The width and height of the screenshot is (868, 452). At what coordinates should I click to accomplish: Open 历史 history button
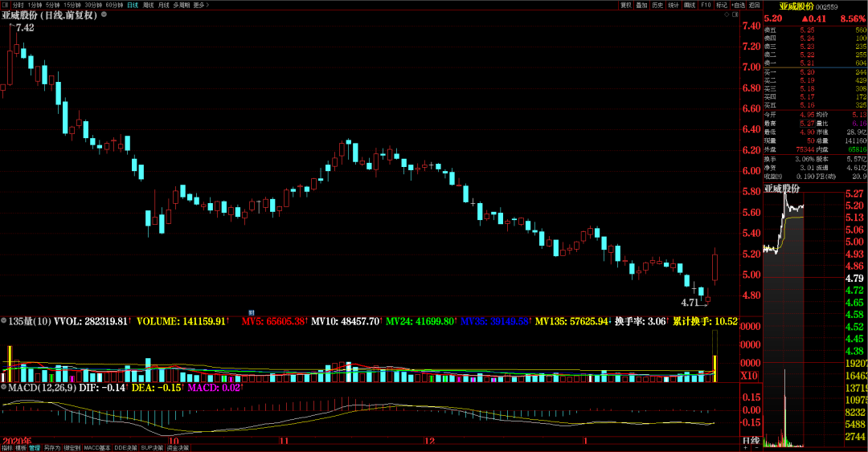point(657,5)
